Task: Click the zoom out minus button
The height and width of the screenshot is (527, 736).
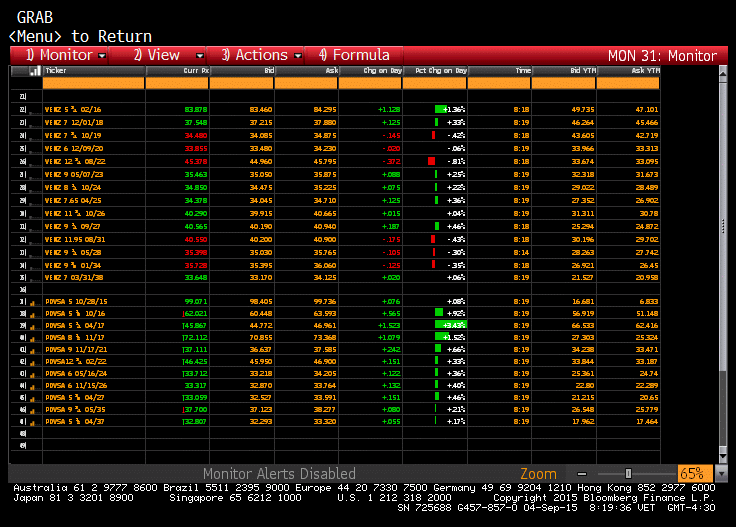Action: tap(582, 474)
